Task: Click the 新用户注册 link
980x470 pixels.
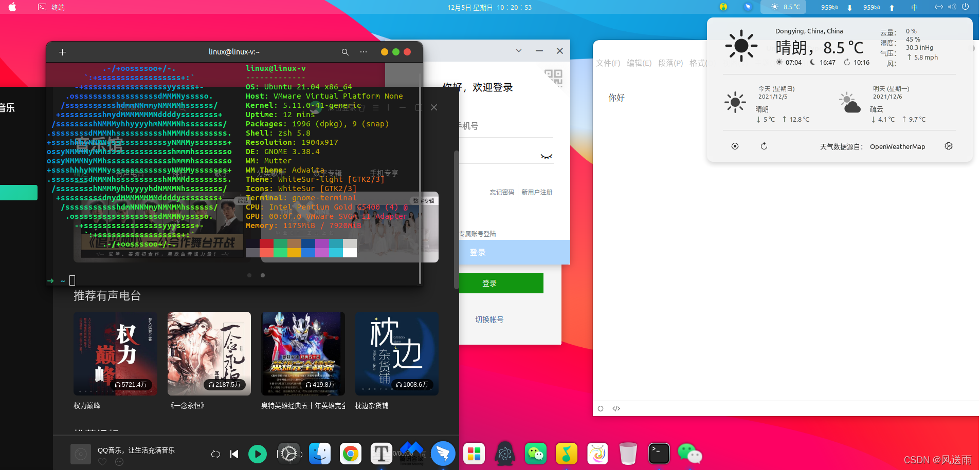Action: click(x=537, y=192)
